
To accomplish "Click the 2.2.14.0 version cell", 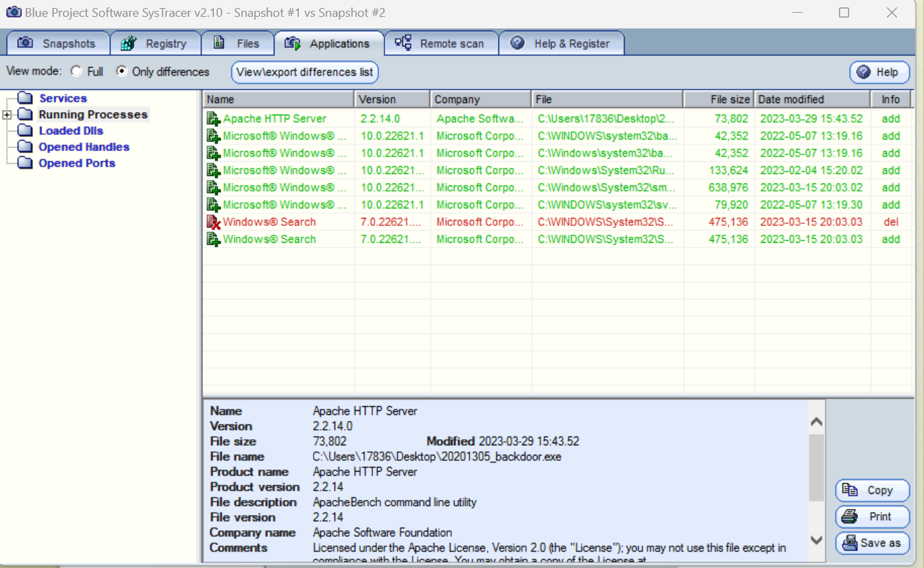I will coord(380,119).
